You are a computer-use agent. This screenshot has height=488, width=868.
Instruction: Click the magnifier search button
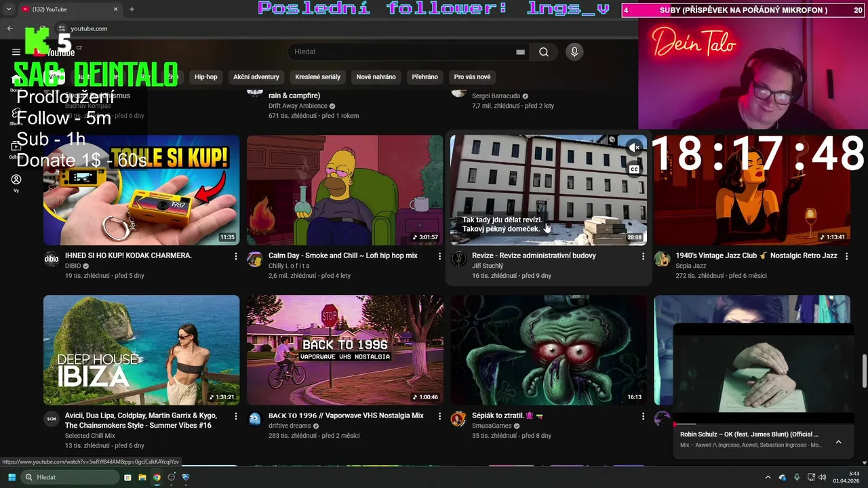point(544,52)
